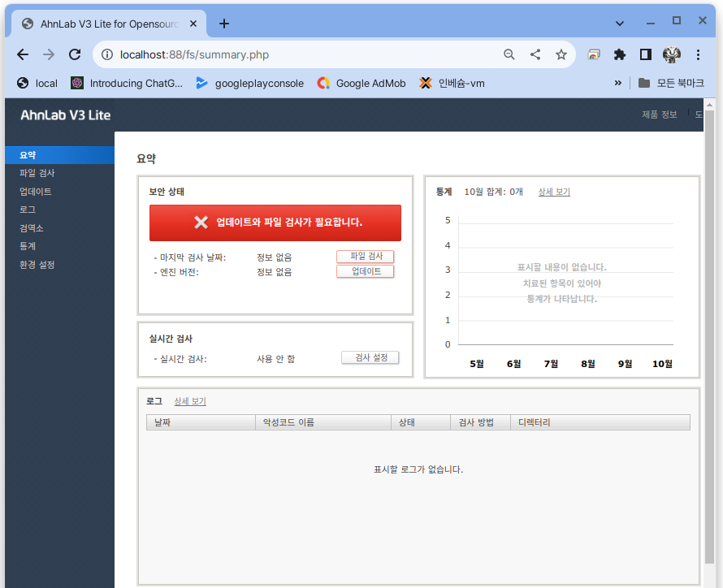Click the '사용 안 함' real-time scan value
This screenshot has width=723, height=588.
click(x=275, y=359)
